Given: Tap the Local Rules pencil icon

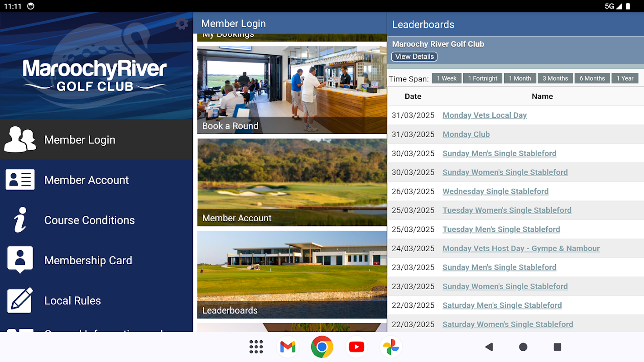Looking at the screenshot, I should point(20,300).
